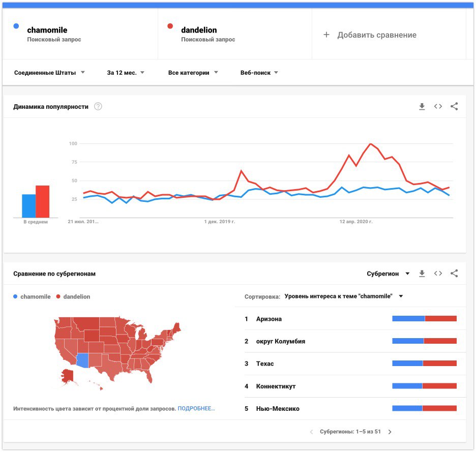The height and width of the screenshot is (452, 476).
Task: Open the Все категории filter
Action: point(193,73)
